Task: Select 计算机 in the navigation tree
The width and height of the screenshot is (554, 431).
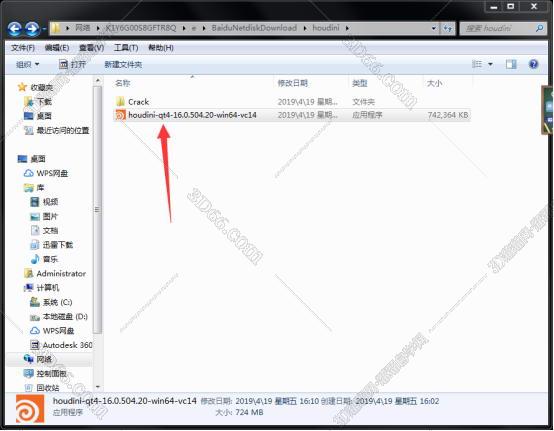Action: pyautogui.click(x=48, y=288)
